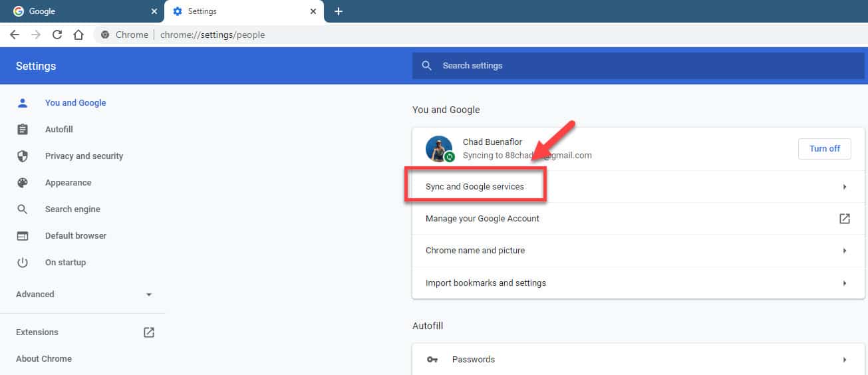Go to the home page icon
Image resolution: width=868 pixels, height=375 pixels.
pos(78,35)
